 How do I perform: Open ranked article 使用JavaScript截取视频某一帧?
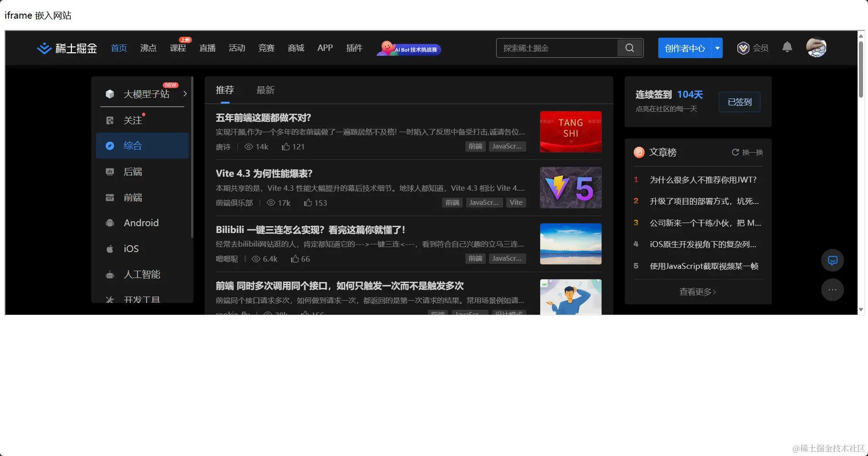coord(704,266)
